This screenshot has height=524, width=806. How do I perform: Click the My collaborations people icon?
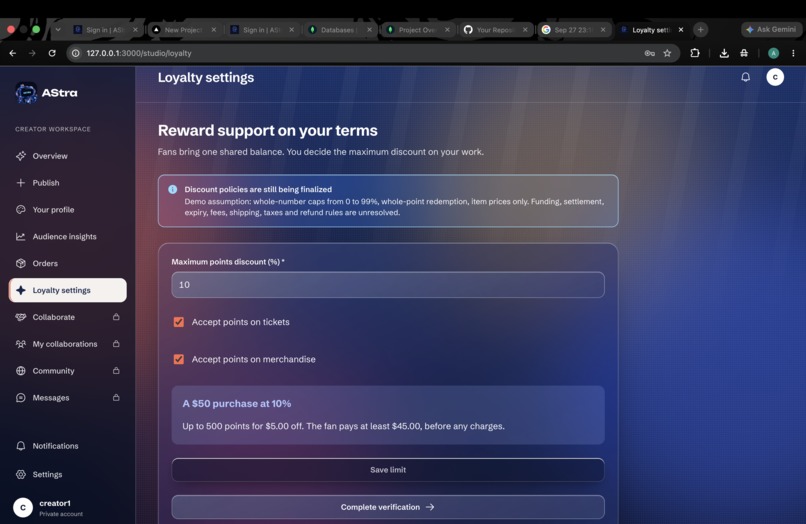coord(21,344)
